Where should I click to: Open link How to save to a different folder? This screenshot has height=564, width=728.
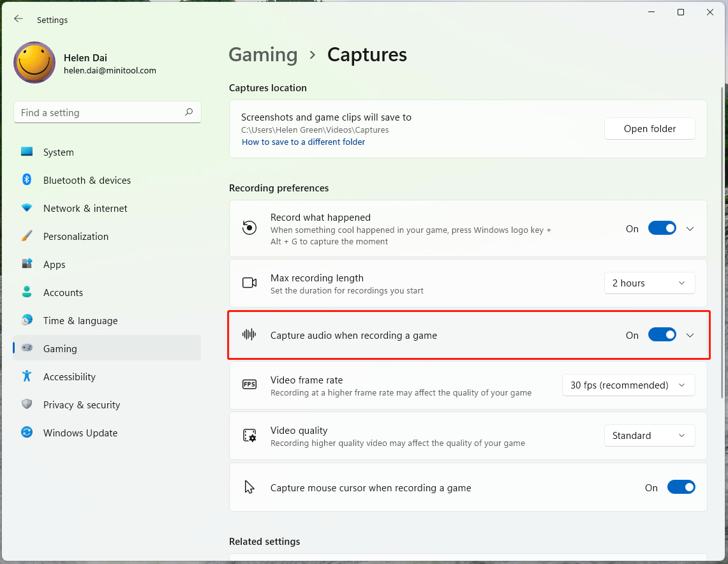[303, 142]
